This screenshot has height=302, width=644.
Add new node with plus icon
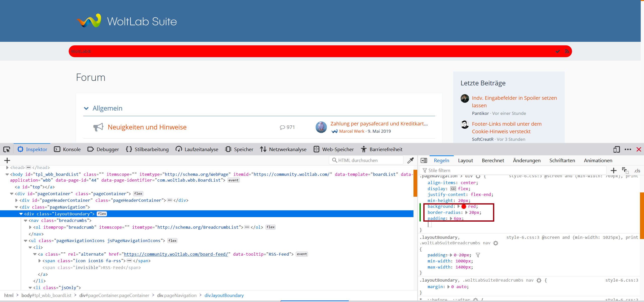(x=7, y=160)
